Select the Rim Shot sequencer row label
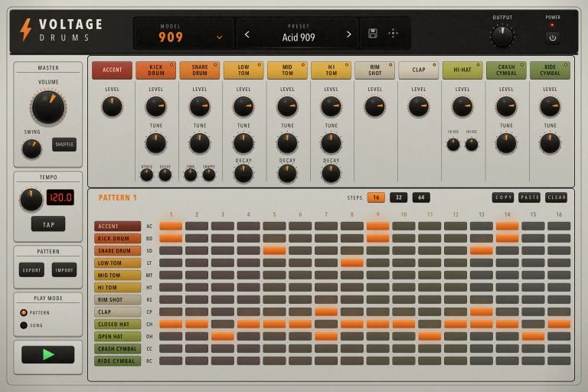 click(x=117, y=299)
